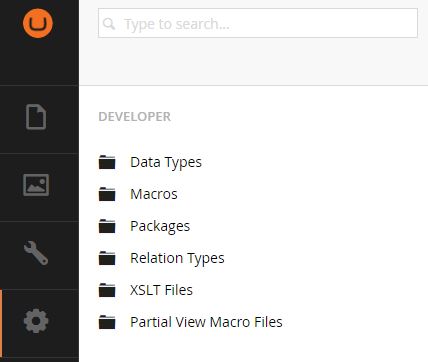Click the XSLT Files folder icon

pos(107,290)
